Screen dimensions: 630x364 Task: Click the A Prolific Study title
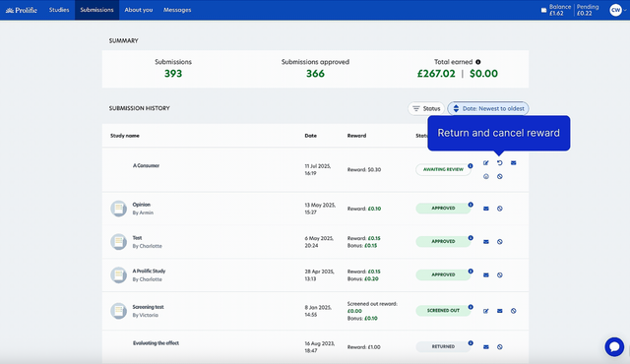(x=149, y=271)
